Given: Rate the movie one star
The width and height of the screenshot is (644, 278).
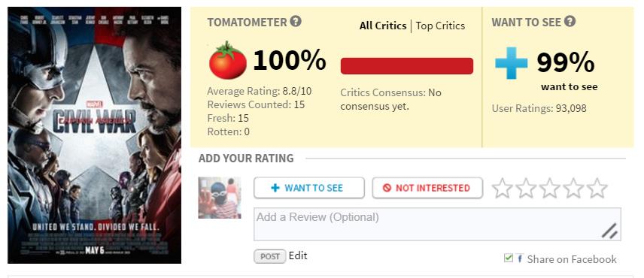Looking at the screenshot, I should point(502,188).
